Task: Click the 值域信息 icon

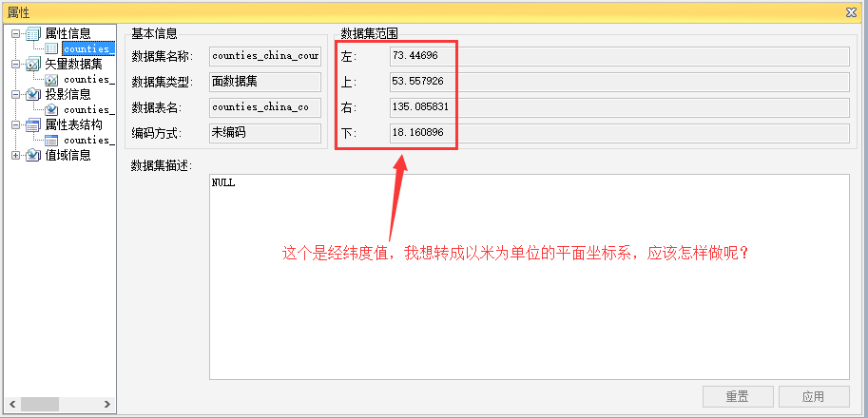Action: pos(32,156)
